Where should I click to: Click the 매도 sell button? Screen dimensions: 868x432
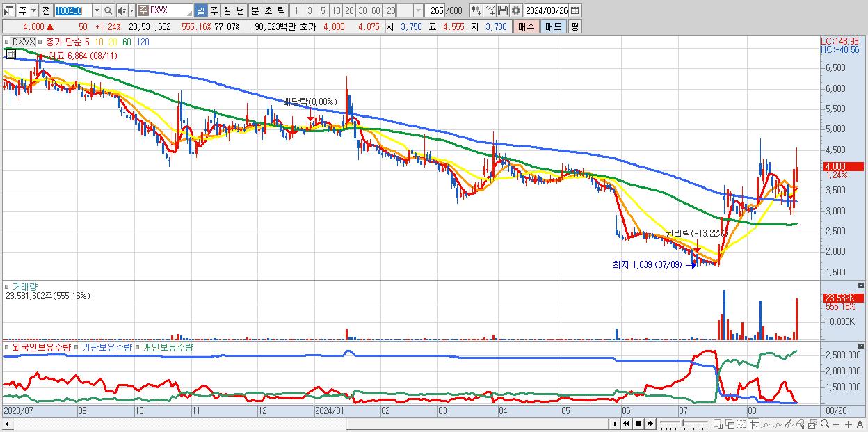pos(553,26)
